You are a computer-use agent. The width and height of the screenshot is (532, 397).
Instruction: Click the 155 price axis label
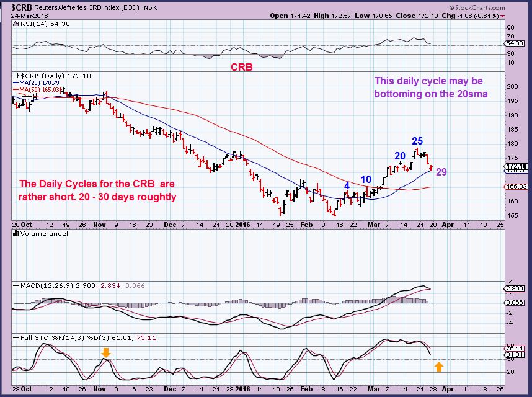pyautogui.click(x=513, y=215)
